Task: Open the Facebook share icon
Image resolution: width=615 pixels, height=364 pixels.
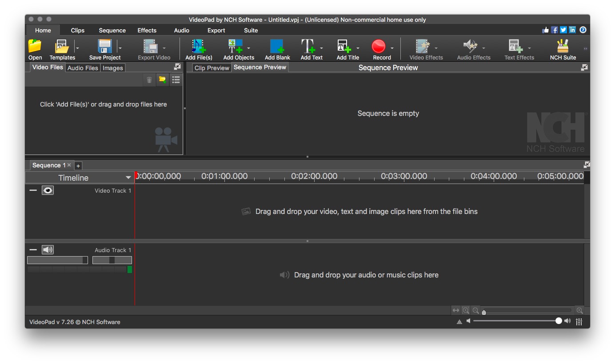Action: tap(555, 30)
